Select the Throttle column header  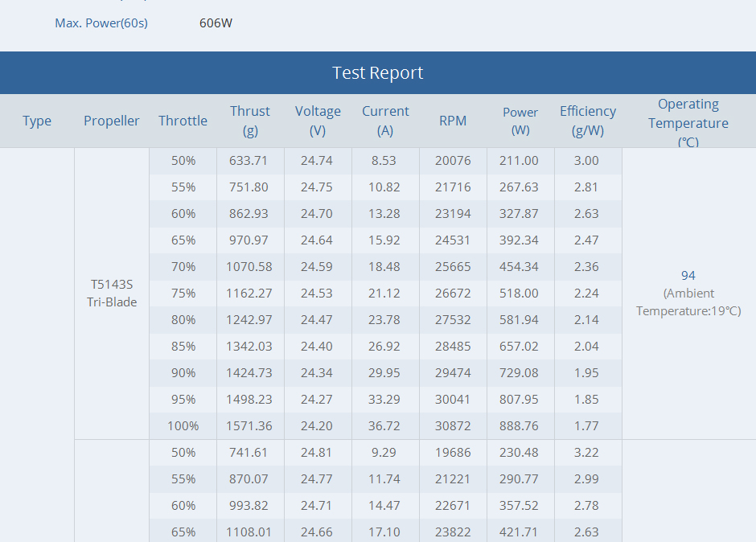(x=183, y=121)
